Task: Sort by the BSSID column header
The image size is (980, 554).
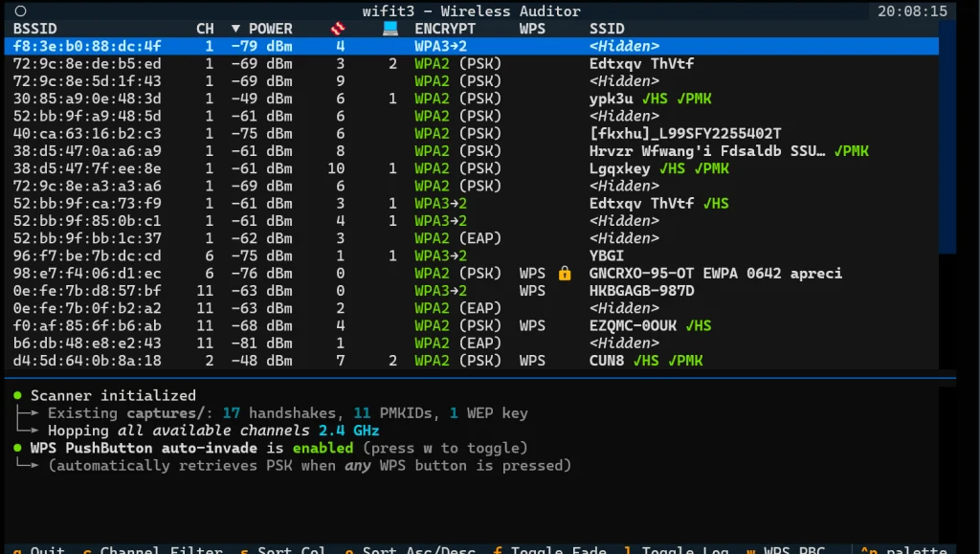Action: pos(35,29)
